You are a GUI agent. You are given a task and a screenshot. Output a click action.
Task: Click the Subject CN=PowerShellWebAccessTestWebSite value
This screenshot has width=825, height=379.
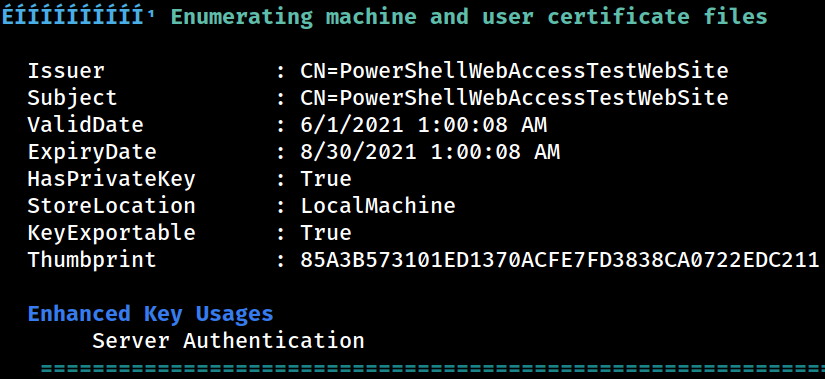click(x=514, y=98)
